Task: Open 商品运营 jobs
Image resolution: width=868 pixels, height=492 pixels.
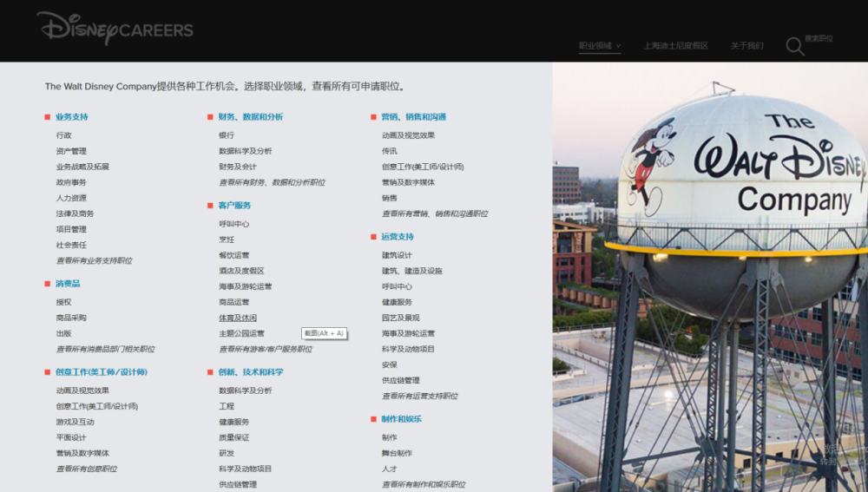Action: tap(233, 302)
